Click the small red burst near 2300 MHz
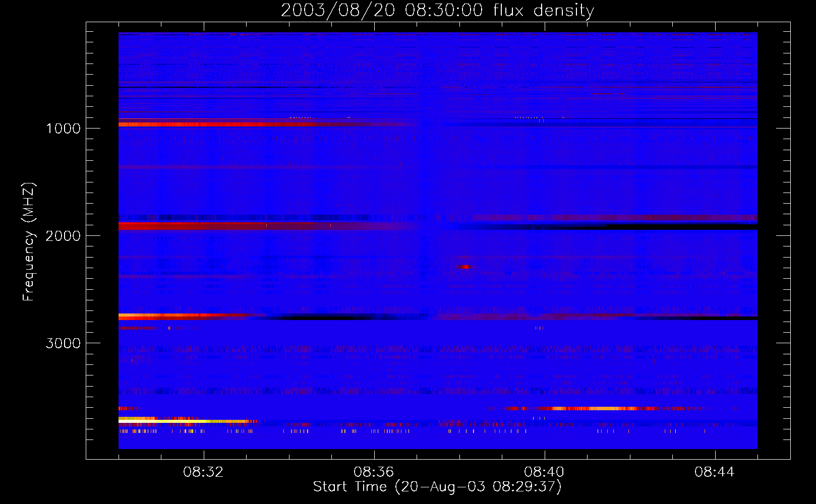Screen dimensions: 816x504 pyautogui.click(x=464, y=267)
